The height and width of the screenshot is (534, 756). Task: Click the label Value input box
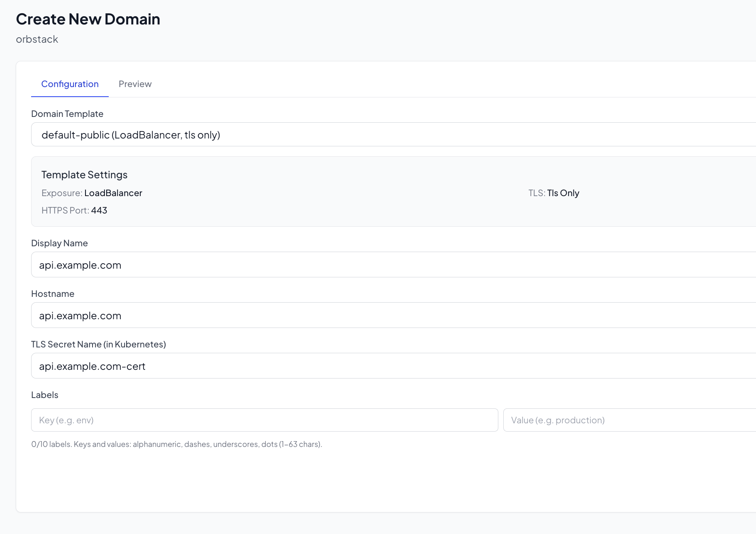(629, 420)
